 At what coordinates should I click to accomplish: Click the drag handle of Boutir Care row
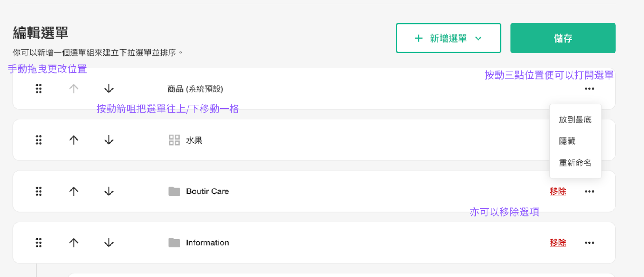[x=39, y=191]
